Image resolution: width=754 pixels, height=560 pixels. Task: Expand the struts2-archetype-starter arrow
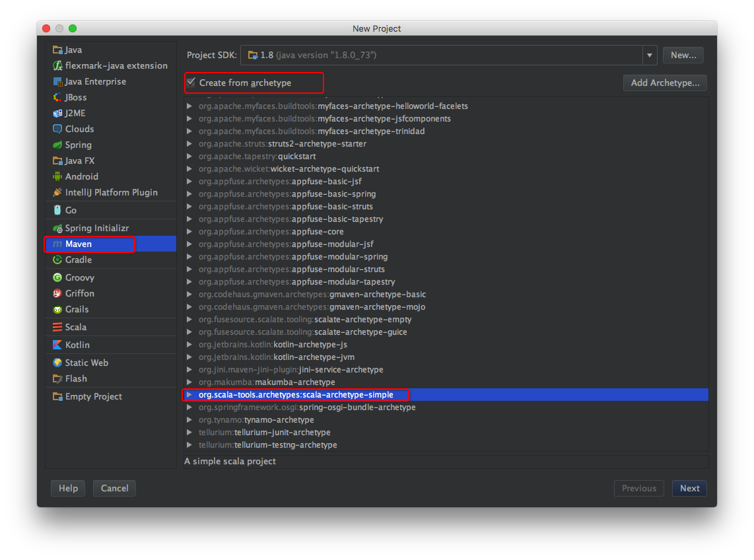click(x=189, y=144)
